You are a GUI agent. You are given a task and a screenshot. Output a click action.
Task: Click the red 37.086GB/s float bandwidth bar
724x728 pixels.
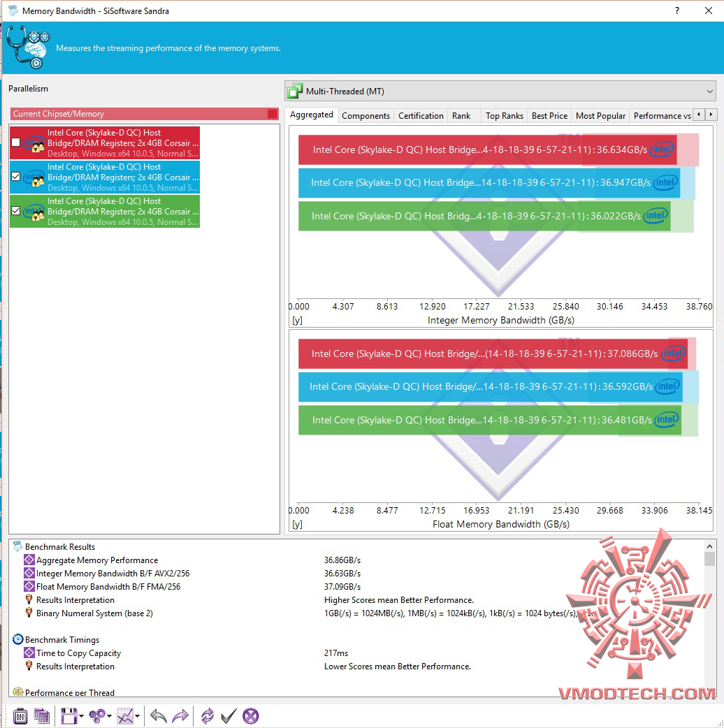pyautogui.click(x=493, y=354)
